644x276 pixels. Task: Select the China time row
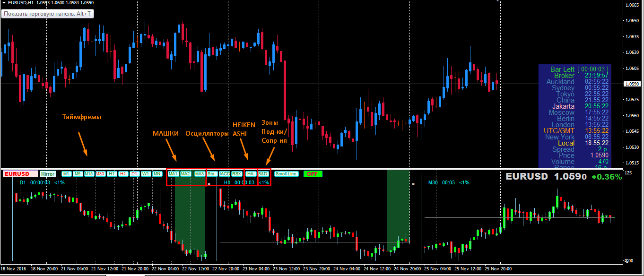tap(583, 100)
